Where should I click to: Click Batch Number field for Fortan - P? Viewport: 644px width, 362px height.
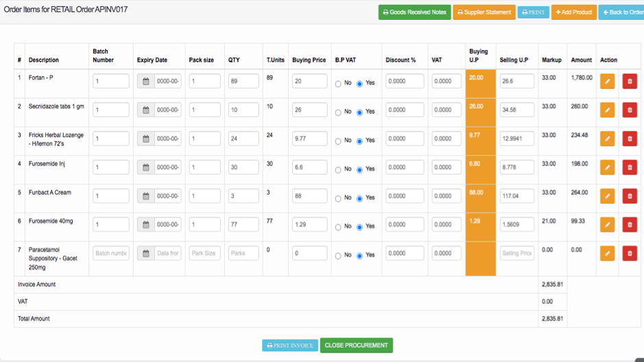pyautogui.click(x=111, y=82)
